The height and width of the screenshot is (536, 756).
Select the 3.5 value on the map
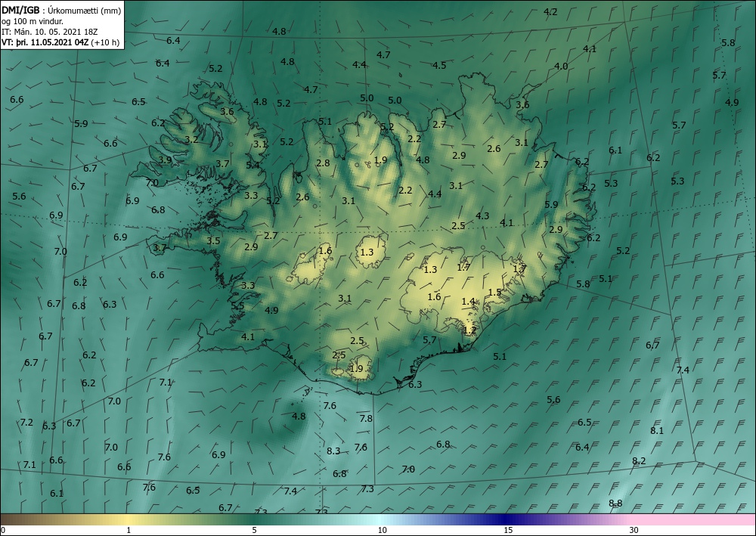pyautogui.click(x=214, y=241)
